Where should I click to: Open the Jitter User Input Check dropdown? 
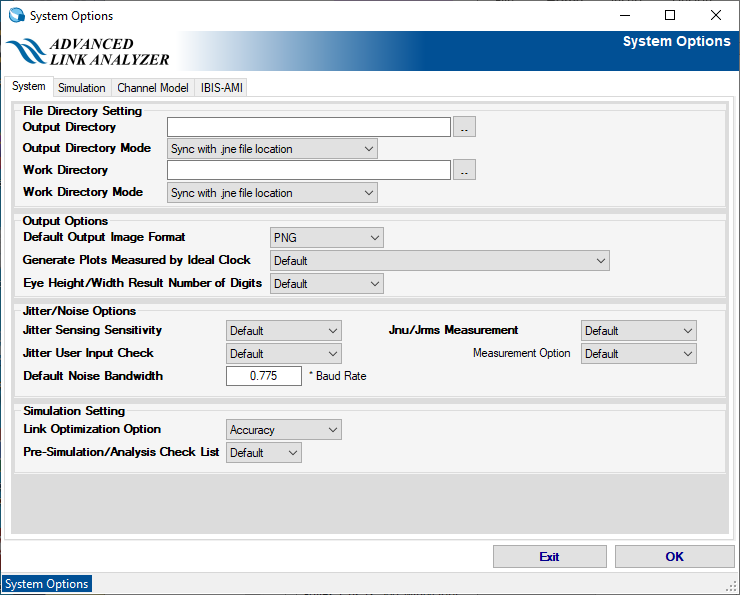[284, 354]
